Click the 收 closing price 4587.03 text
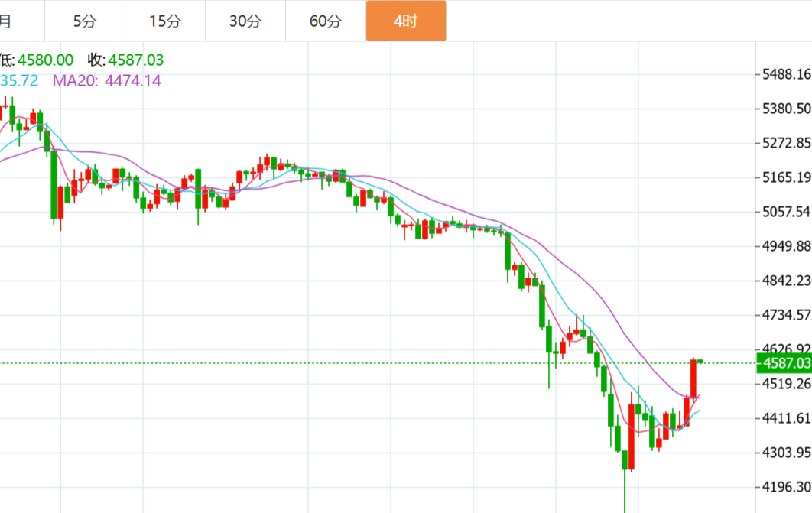Image resolution: width=812 pixels, height=513 pixels. tap(125, 60)
